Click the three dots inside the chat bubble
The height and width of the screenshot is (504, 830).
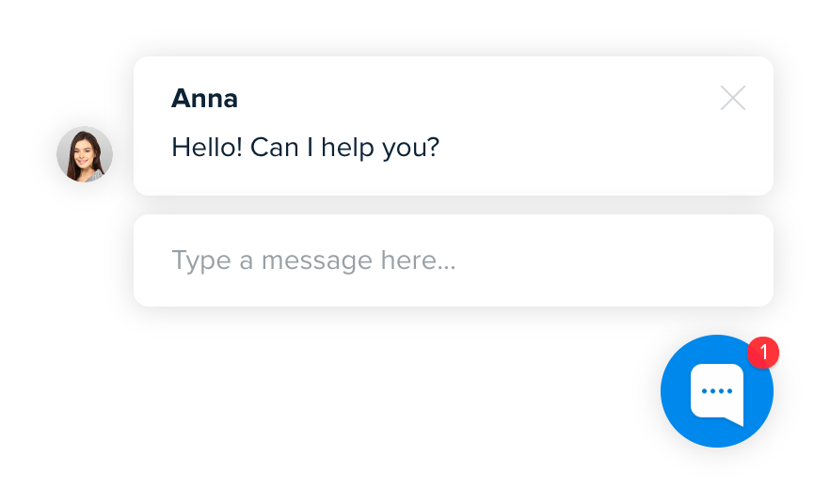pyautogui.click(x=717, y=390)
